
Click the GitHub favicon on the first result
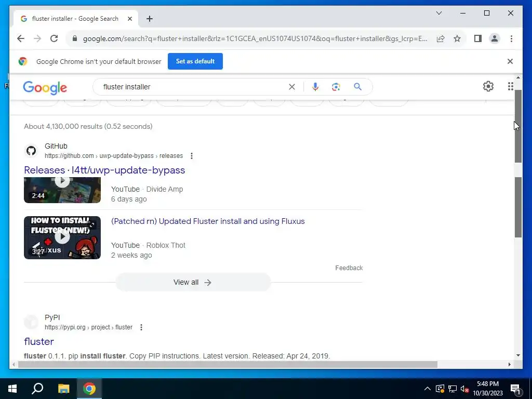(31, 151)
